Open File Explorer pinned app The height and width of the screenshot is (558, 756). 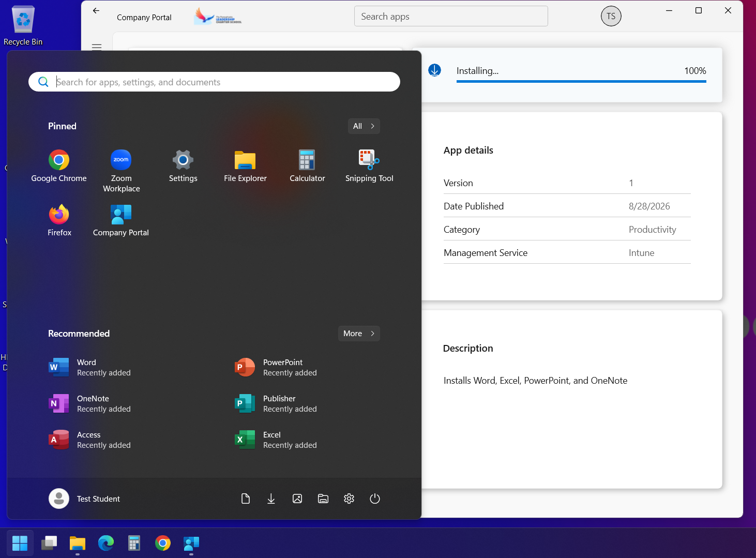point(245,167)
